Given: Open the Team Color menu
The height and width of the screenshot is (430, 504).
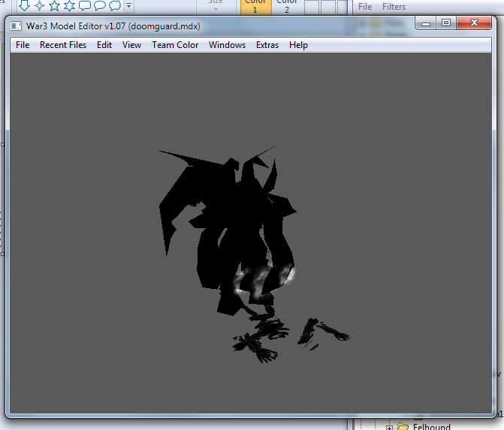Looking at the screenshot, I should (175, 45).
